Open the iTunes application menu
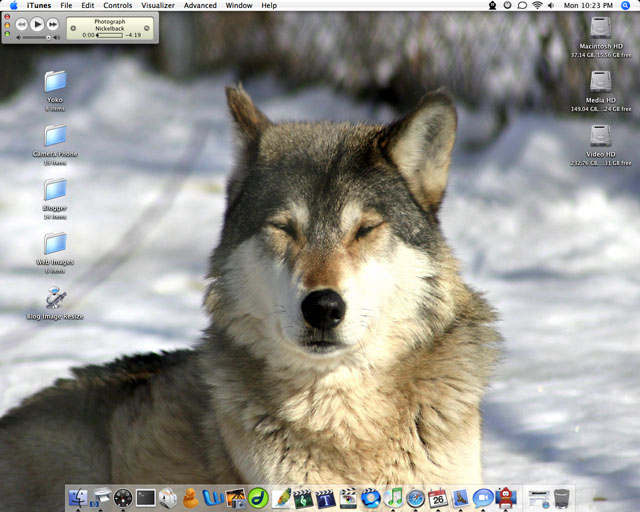Screen dimensions: 640x512 click(x=39, y=5)
